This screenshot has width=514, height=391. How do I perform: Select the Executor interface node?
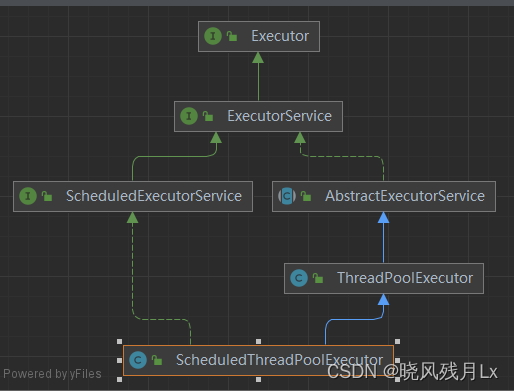click(259, 36)
